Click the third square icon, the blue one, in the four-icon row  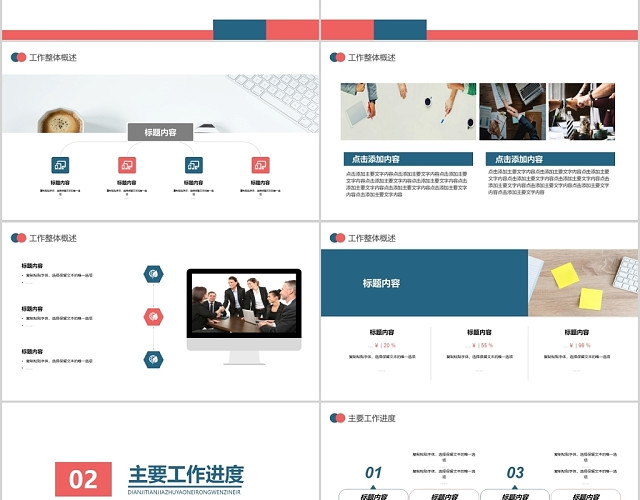pyautogui.click(x=193, y=165)
